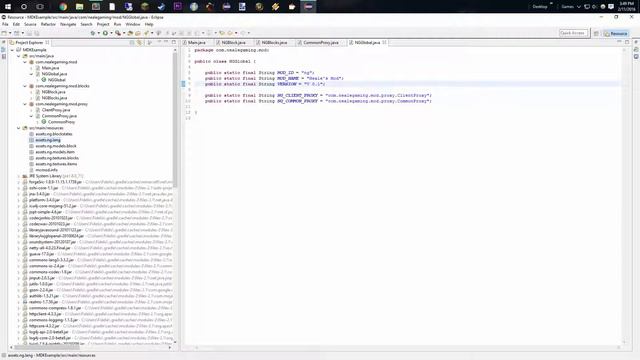Image resolution: width=640 pixels, height=360 pixels.
Task: Collapse the com.nealegaming.mod package
Action: 25,62
